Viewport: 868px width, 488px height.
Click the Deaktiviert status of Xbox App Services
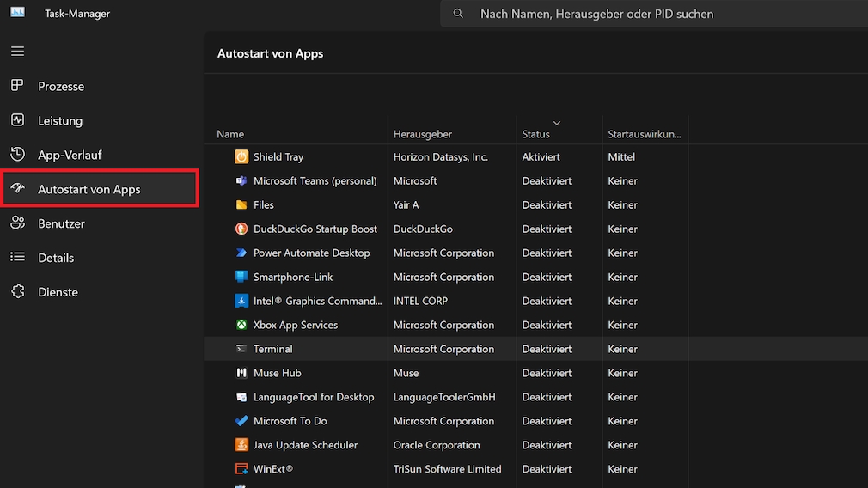click(547, 325)
